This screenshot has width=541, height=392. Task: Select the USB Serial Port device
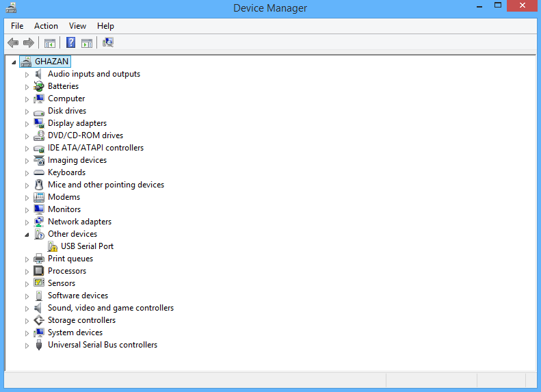(87, 246)
